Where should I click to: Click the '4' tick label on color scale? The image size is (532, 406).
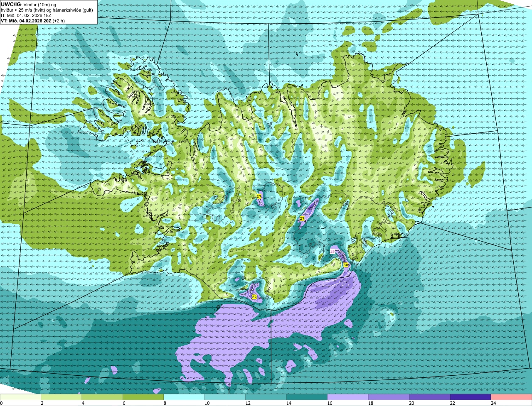pyautogui.click(x=83, y=403)
